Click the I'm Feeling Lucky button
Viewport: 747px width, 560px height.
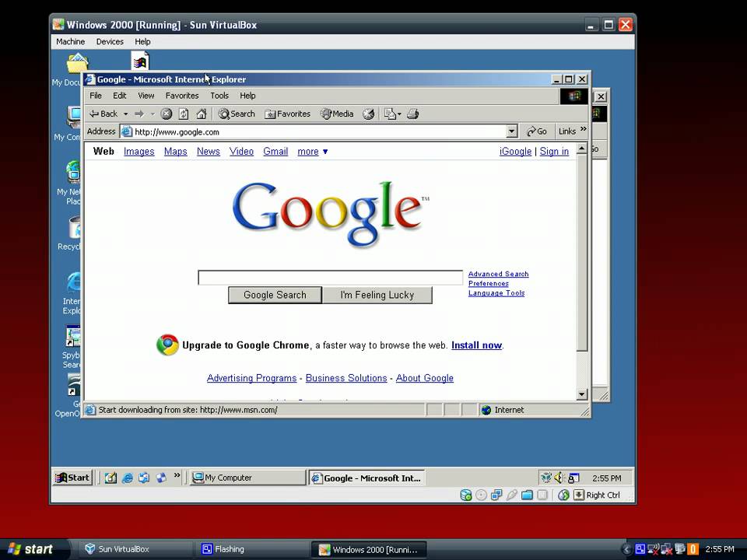click(x=377, y=295)
